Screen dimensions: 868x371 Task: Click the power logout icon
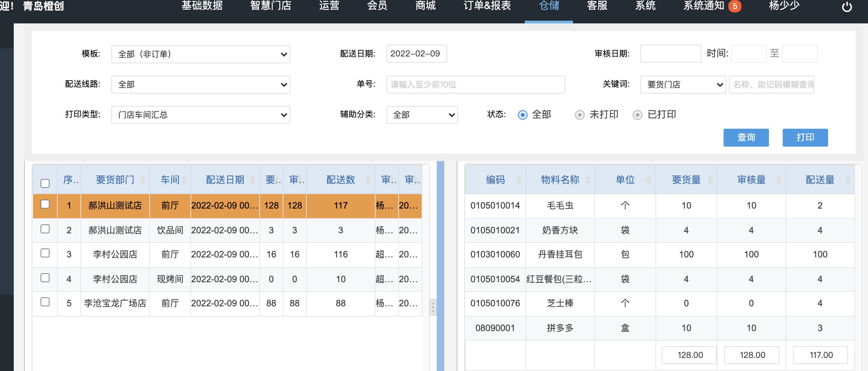pyautogui.click(x=847, y=7)
